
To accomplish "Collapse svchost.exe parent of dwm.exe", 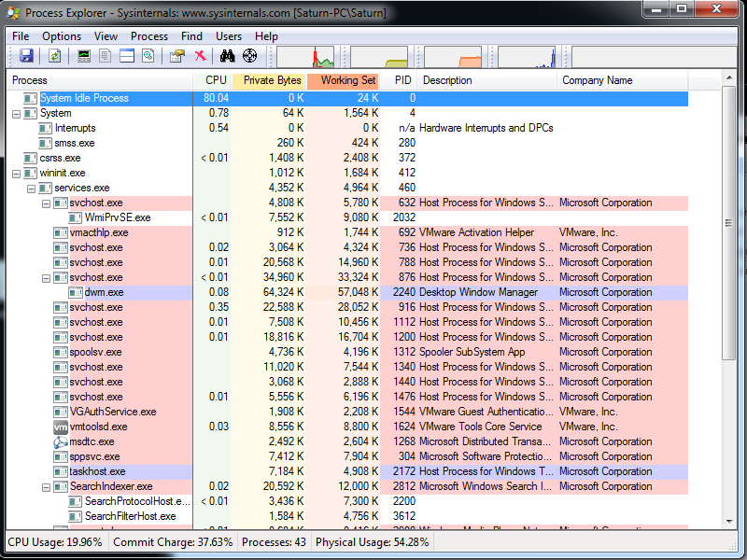I will tap(46, 278).
